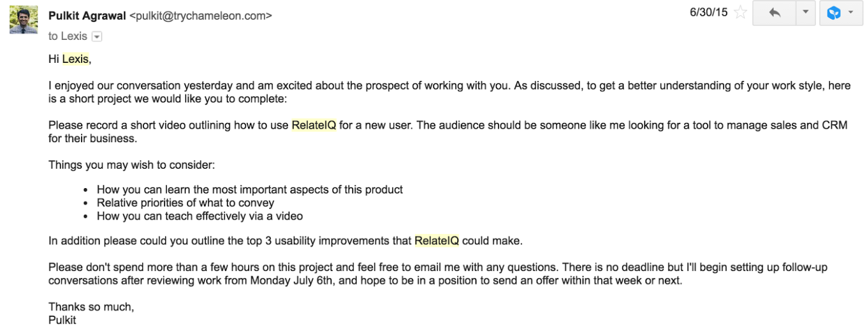
Task: Click the blue hexagon leaf extension icon
Action: coord(834,13)
